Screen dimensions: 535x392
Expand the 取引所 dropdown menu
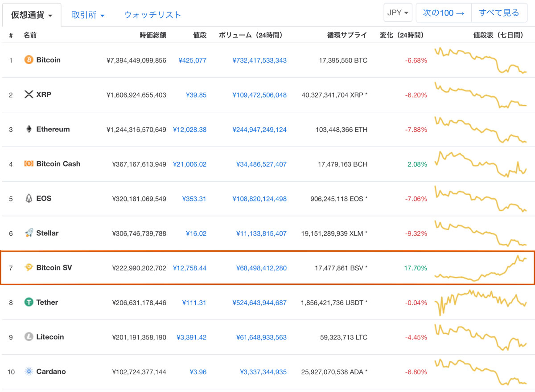88,15
